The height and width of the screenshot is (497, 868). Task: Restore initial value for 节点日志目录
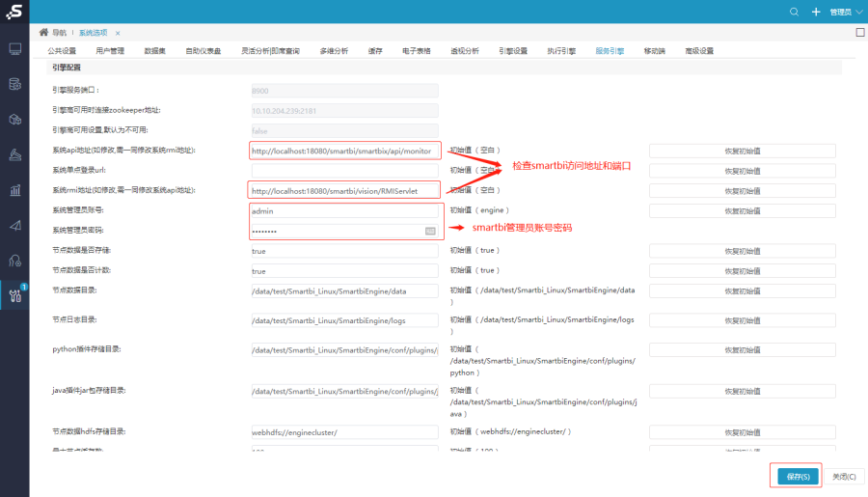click(x=743, y=320)
